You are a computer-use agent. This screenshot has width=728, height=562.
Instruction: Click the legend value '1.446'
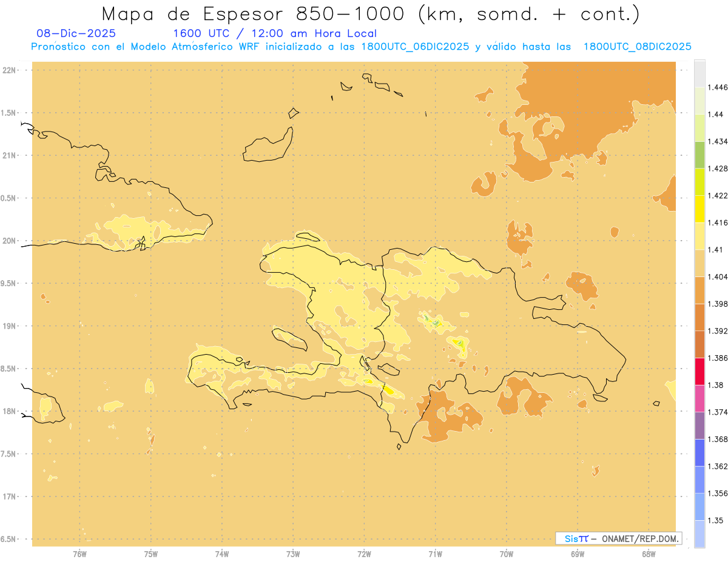tap(718, 87)
